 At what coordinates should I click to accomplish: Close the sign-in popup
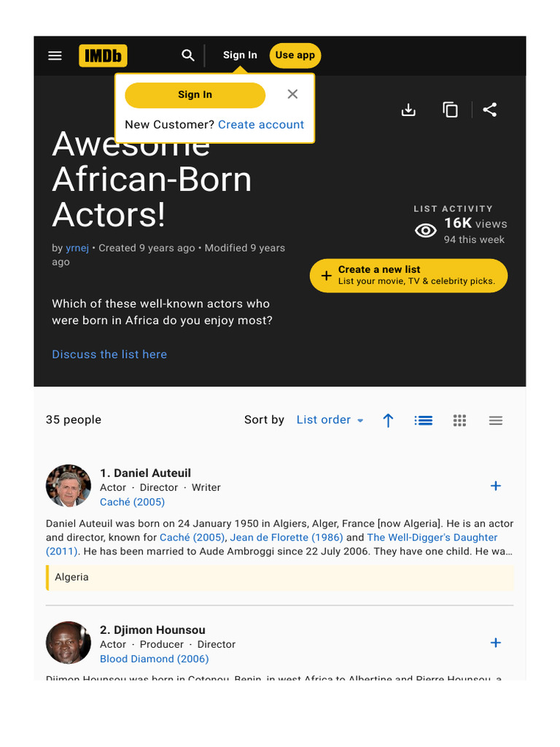click(x=292, y=94)
